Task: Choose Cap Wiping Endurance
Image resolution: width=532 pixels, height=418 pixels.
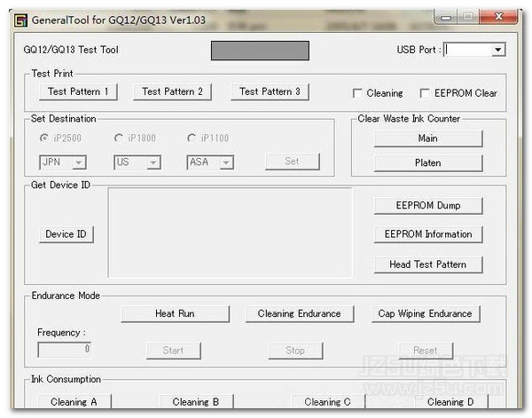Action: (x=425, y=313)
